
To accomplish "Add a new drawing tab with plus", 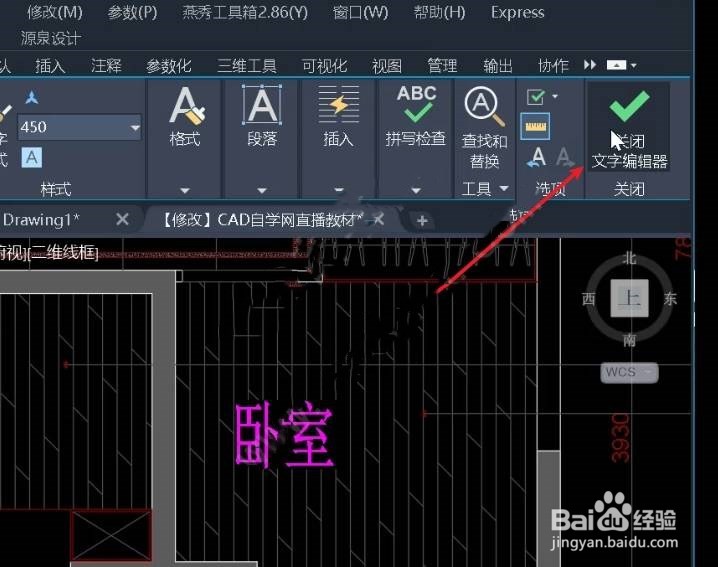I will (x=422, y=221).
